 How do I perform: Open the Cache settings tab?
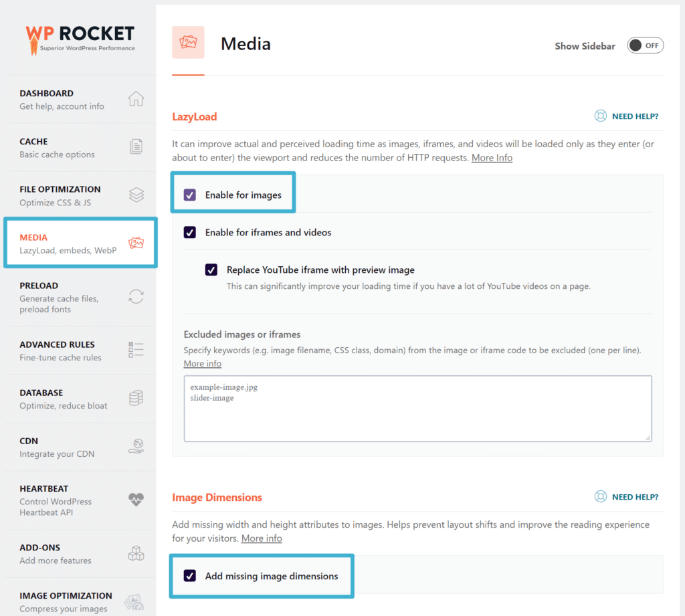(x=80, y=148)
